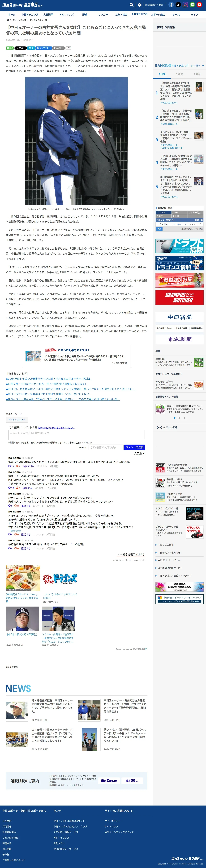This screenshot has height=868, width=206.
Task: Switch ranking to 1週間 tab
Action: (x=179, y=74)
